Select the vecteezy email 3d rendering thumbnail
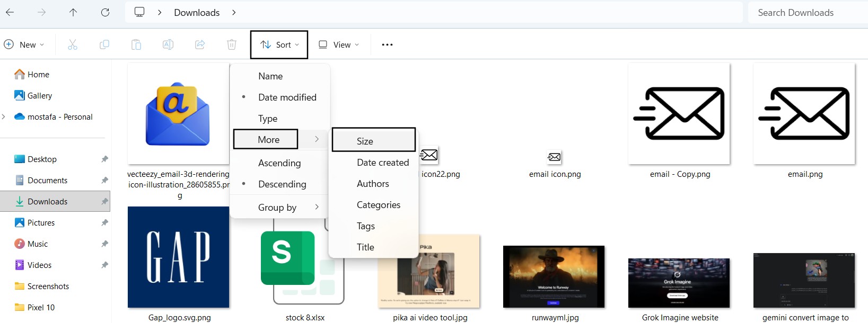868x323 pixels. pos(178,114)
